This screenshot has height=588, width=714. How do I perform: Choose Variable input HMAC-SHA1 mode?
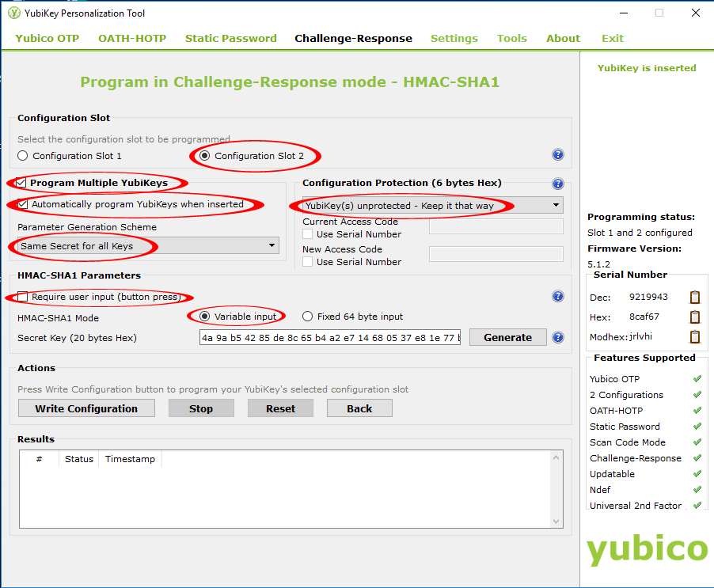[x=205, y=317]
